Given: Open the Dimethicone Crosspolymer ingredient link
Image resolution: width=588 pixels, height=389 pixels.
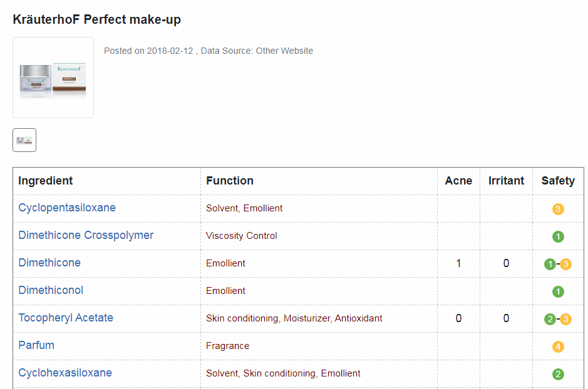Looking at the screenshot, I should pos(86,235).
